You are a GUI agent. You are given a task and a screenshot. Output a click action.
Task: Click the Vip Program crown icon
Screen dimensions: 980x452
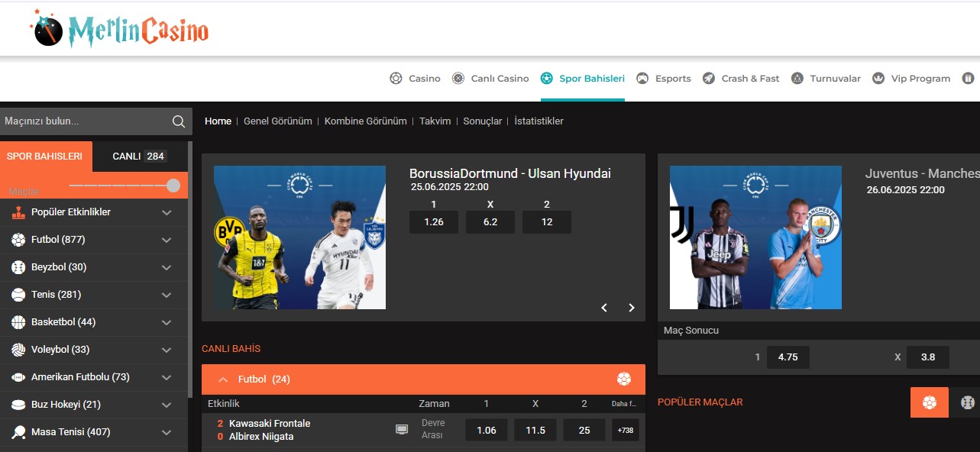pyautogui.click(x=878, y=78)
